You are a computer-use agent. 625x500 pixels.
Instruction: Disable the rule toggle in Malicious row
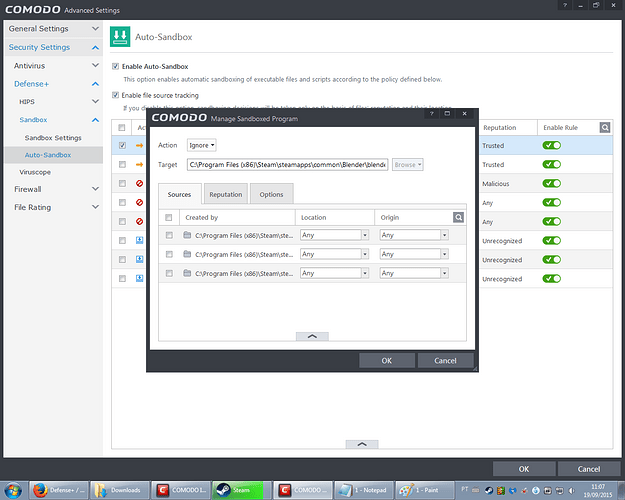tap(552, 183)
